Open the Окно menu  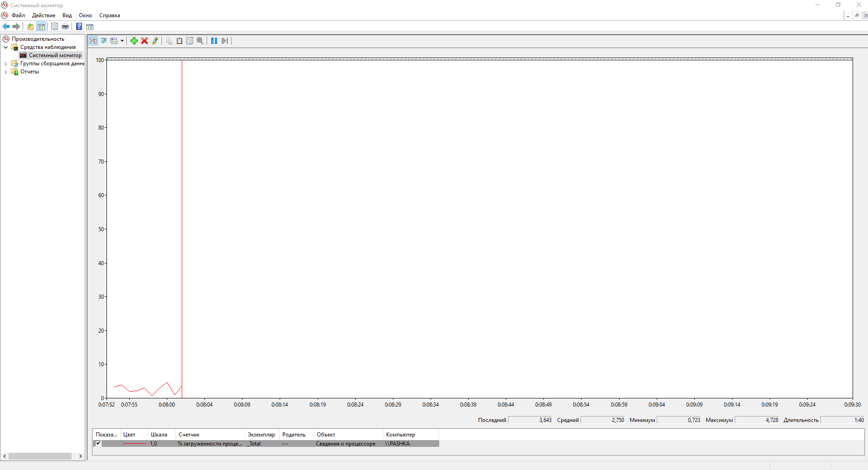(x=85, y=15)
